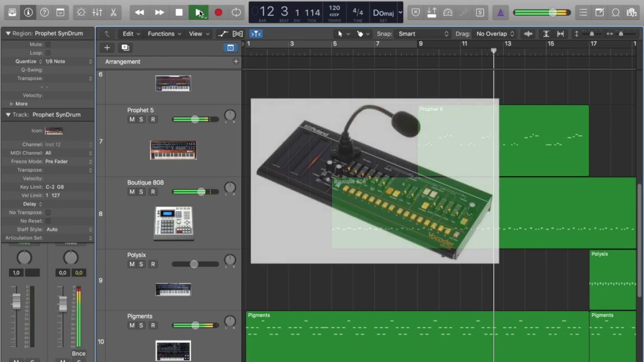The width and height of the screenshot is (644, 362).
Task: Enable the region Mute checkbox
Action: (x=48, y=44)
